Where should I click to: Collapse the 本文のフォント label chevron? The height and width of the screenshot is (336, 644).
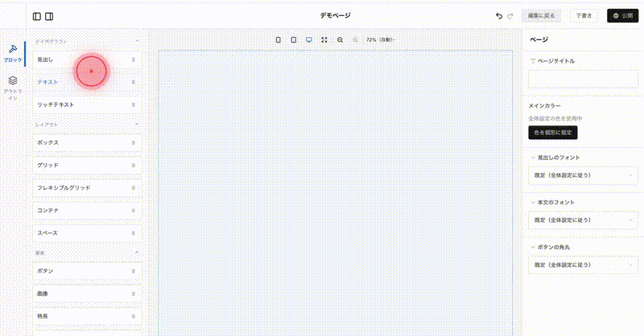pos(533,203)
